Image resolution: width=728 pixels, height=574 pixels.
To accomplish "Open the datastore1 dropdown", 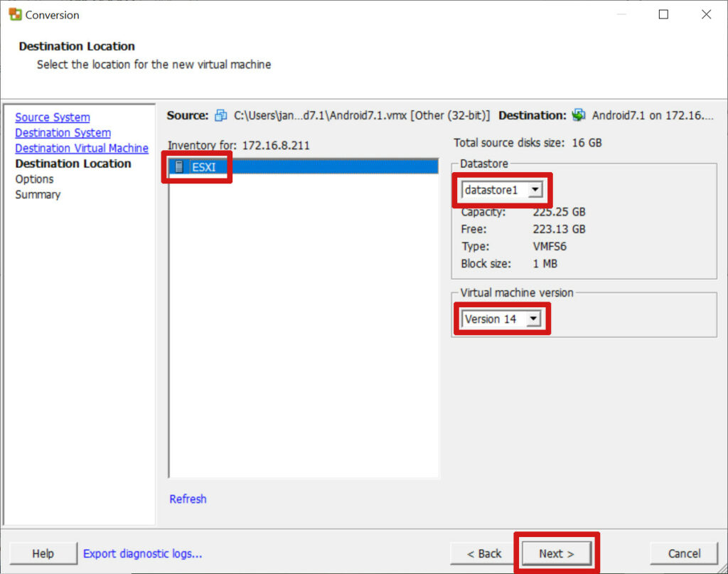I will (x=503, y=189).
